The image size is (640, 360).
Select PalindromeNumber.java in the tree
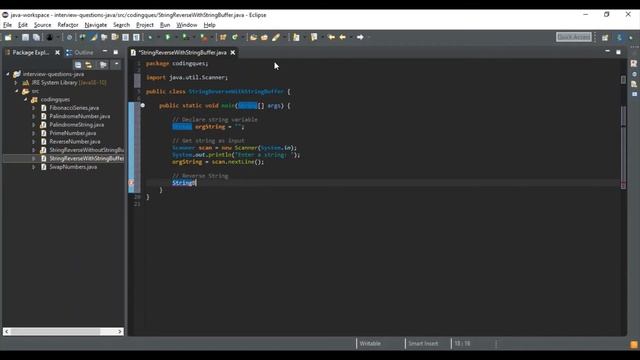(x=80, y=116)
